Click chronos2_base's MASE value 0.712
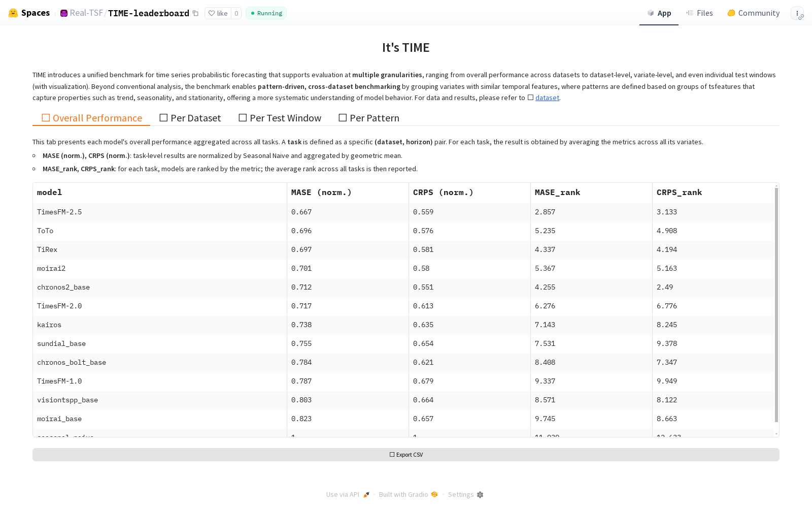Image resolution: width=812 pixels, height=508 pixels. 348,288
